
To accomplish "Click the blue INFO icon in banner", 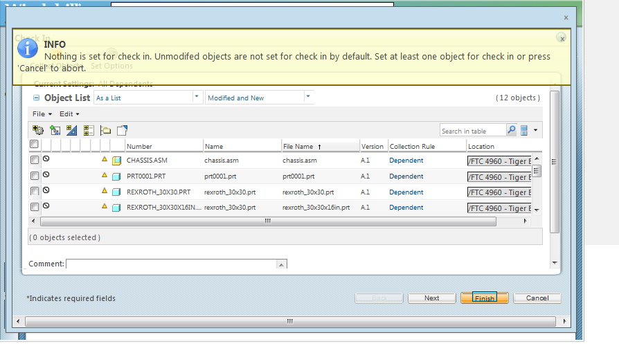I will tap(27, 48).
